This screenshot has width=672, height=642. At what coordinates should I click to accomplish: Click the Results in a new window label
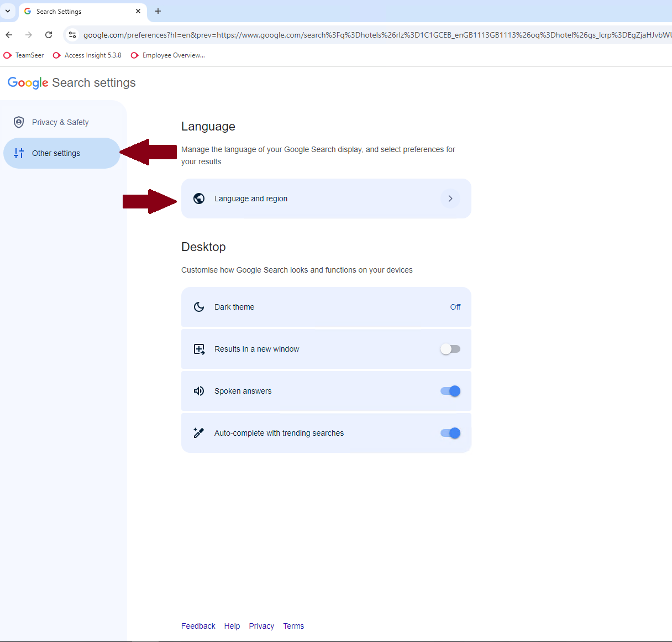[x=257, y=349]
